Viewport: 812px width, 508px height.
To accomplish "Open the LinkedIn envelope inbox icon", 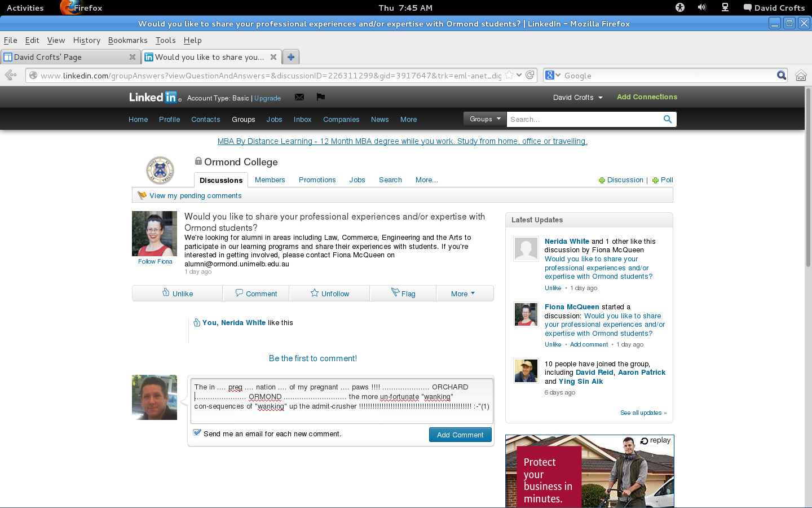I will 299,97.
